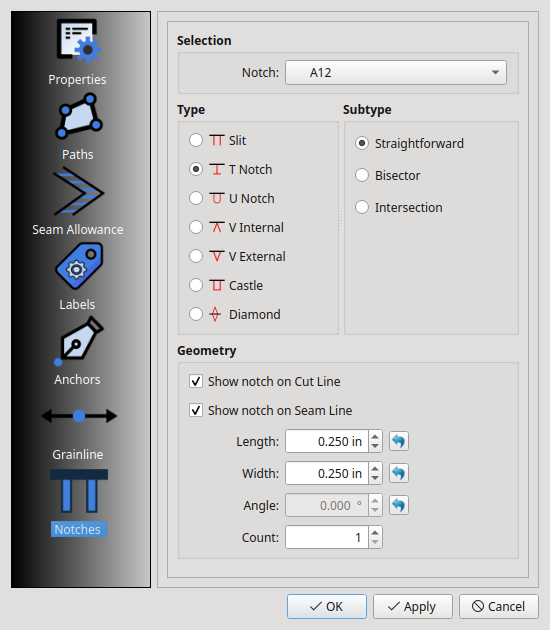Open the Notch A12 dropdown
The width and height of the screenshot is (550, 630).
point(396,73)
